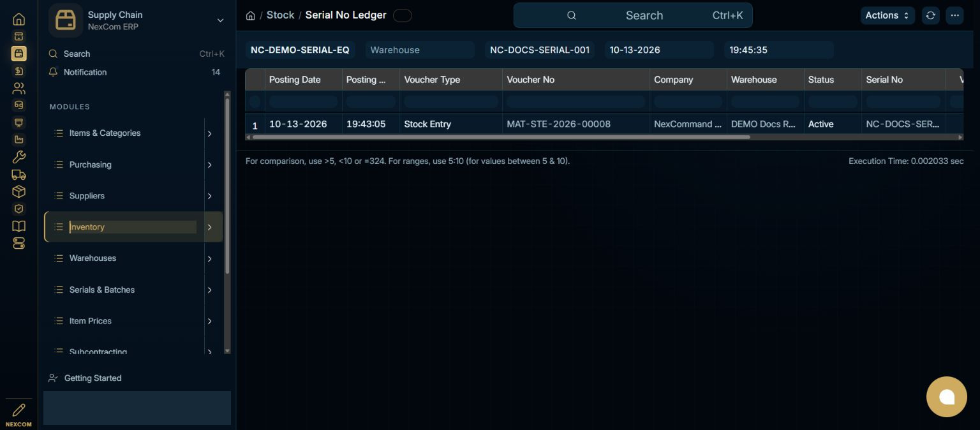Click the NC-DEMO-SERIAL-EQ item filter field
The image size is (980, 430).
pos(301,50)
